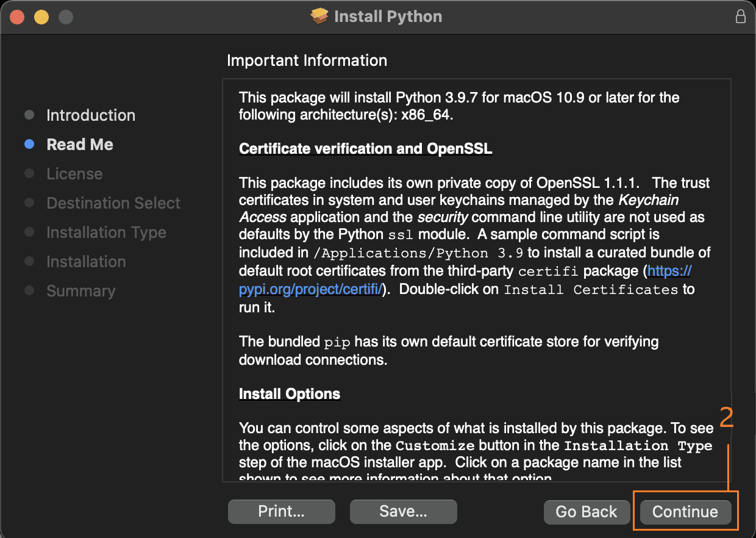Jump to the Summary step

pos(80,291)
